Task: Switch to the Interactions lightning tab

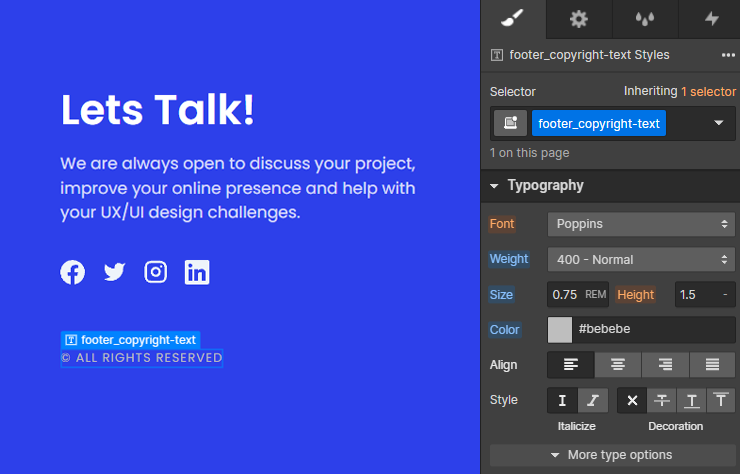Action: 710,19
